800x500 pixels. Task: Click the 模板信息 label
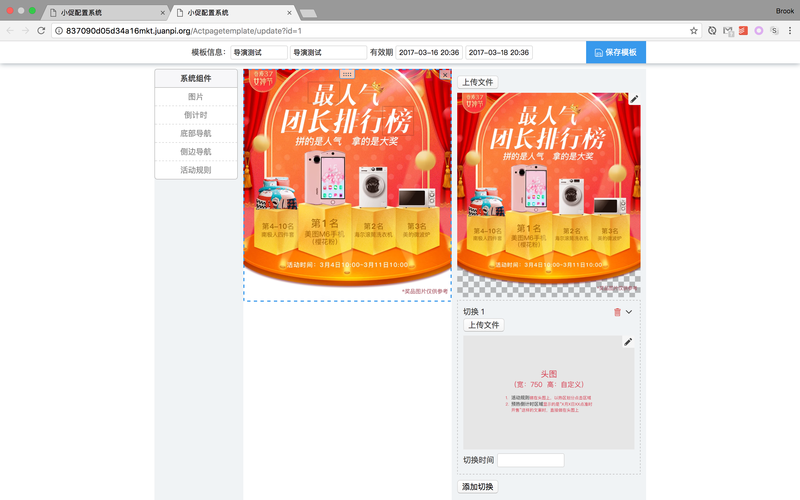coord(209,53)
